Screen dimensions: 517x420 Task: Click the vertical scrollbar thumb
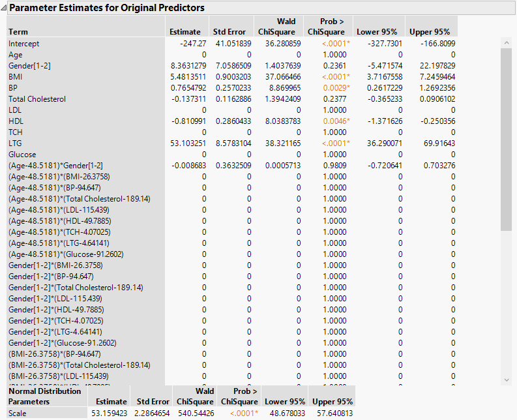(x=507, y=137)
